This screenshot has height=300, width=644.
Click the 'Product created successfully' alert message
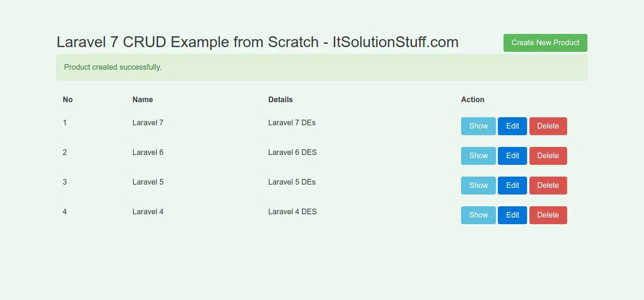point(113,67)
